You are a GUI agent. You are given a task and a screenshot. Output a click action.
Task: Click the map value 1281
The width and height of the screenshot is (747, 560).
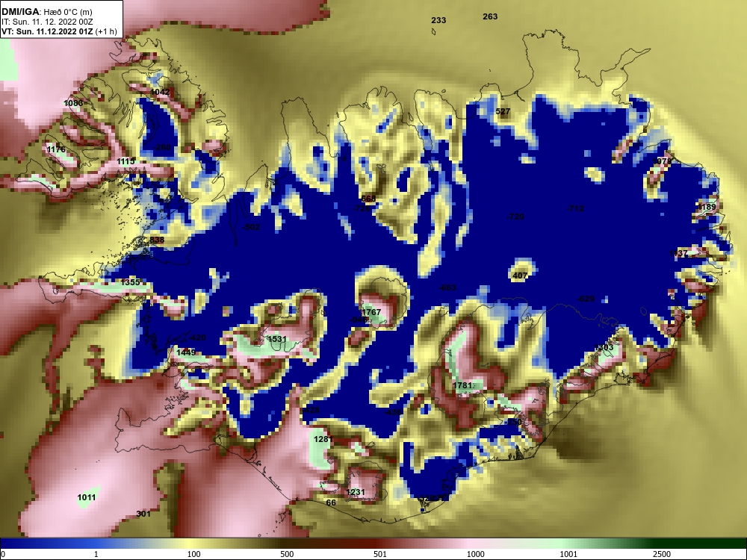click(x=323, y=439)
